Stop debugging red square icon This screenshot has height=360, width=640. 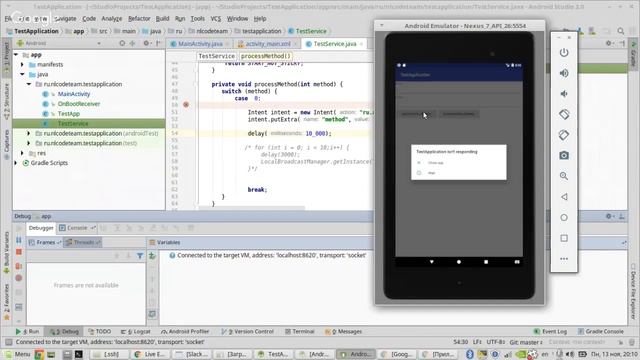(19, 252)
